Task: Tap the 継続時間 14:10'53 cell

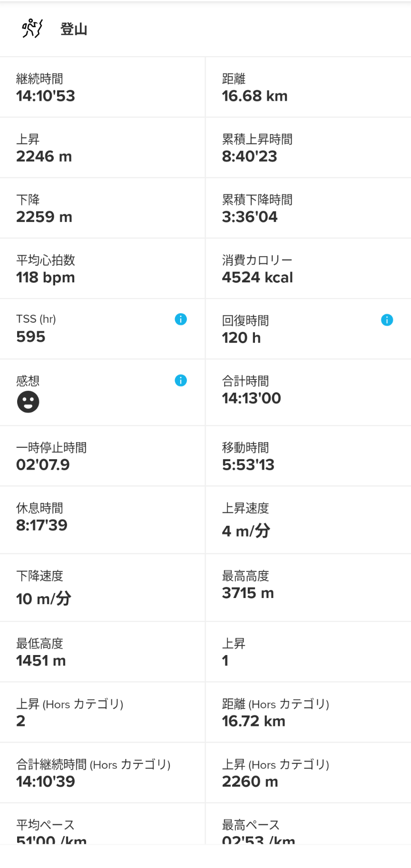Action: pos(102,87)
